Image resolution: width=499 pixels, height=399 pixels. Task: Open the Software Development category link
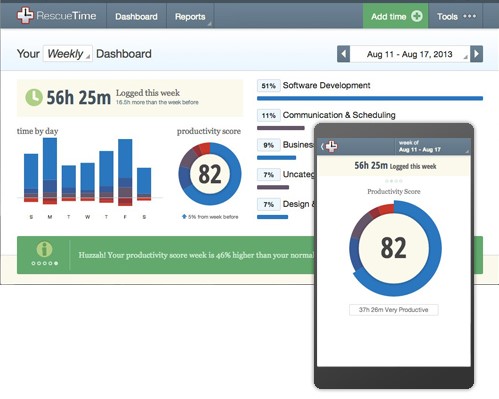(326, 85)
